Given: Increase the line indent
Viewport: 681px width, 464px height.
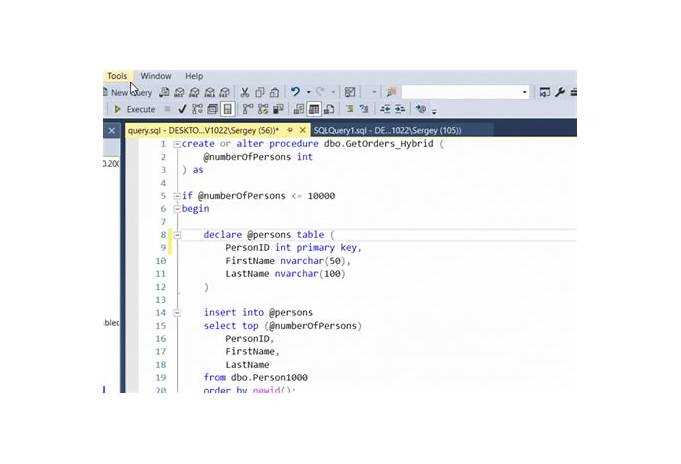Looking at the screenshot, I should click(400, 109).
